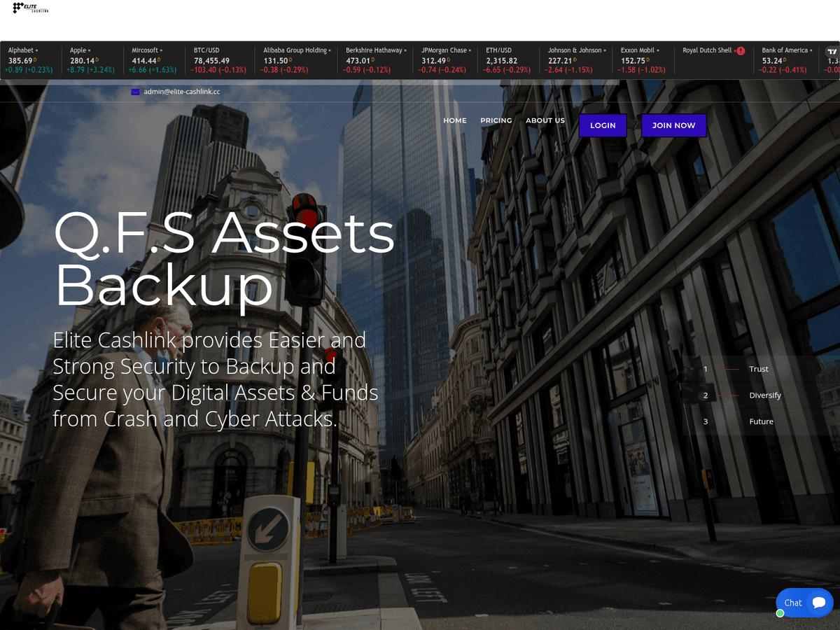Click the Q.F.S Assets Backup heading

pos(224,260)
